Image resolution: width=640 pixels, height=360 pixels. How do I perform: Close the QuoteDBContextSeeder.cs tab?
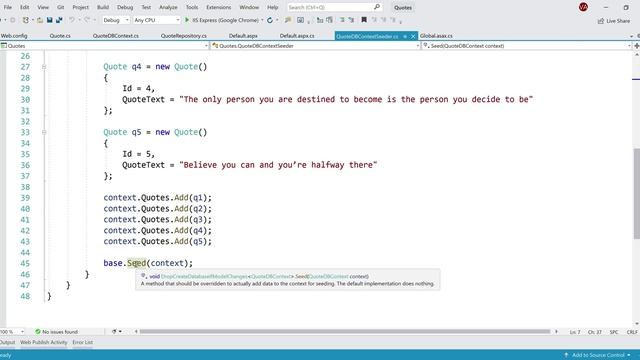413,36
